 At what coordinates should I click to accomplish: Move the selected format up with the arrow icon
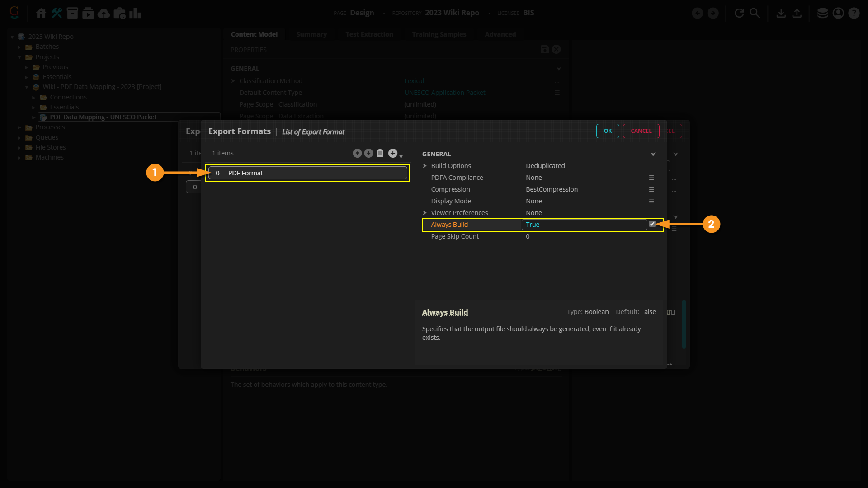pyautogui.click(x=357, y=154)
